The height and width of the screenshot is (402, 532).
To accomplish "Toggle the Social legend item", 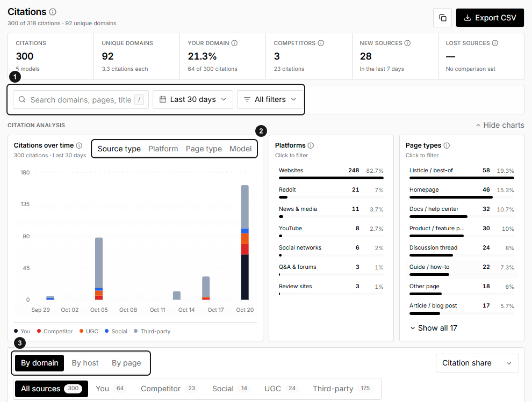I will pyautogui.click(x=116, y=331).
